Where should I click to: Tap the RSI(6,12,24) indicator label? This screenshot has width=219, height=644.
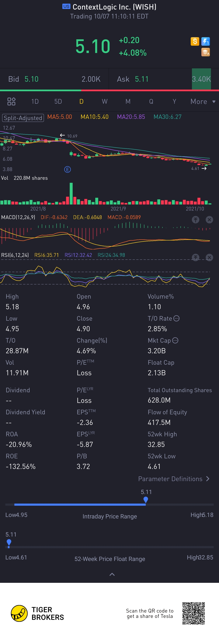15,255
